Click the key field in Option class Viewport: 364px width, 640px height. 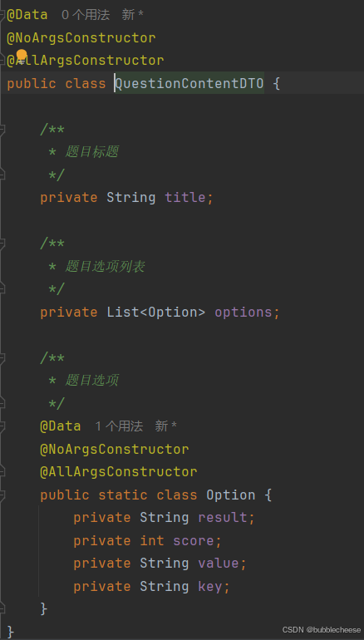pos(210,587)
